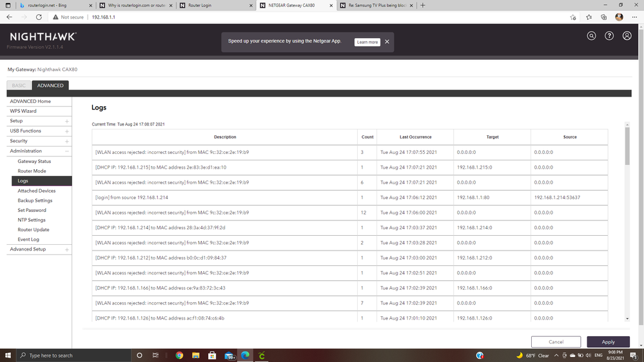Select the ADVANCED tab
This screenshot has width=644, height=362.
point(50,86)
